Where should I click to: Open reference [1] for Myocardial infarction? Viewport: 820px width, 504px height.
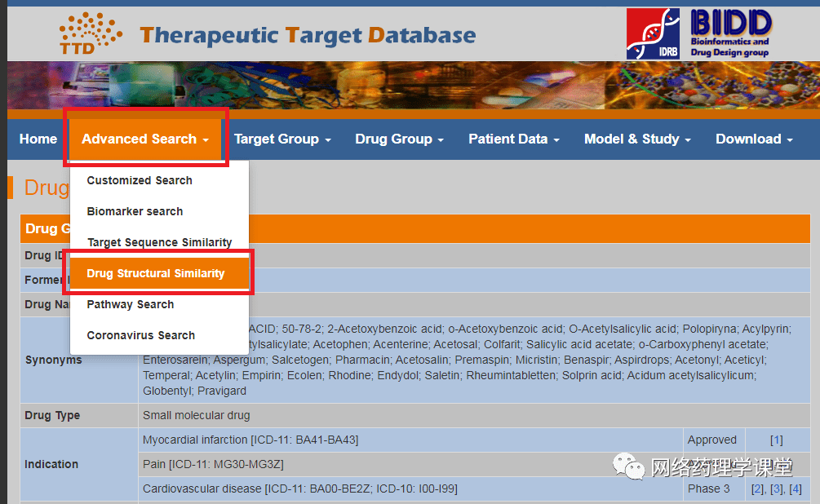pyautogui.click(x=777, y=440)
